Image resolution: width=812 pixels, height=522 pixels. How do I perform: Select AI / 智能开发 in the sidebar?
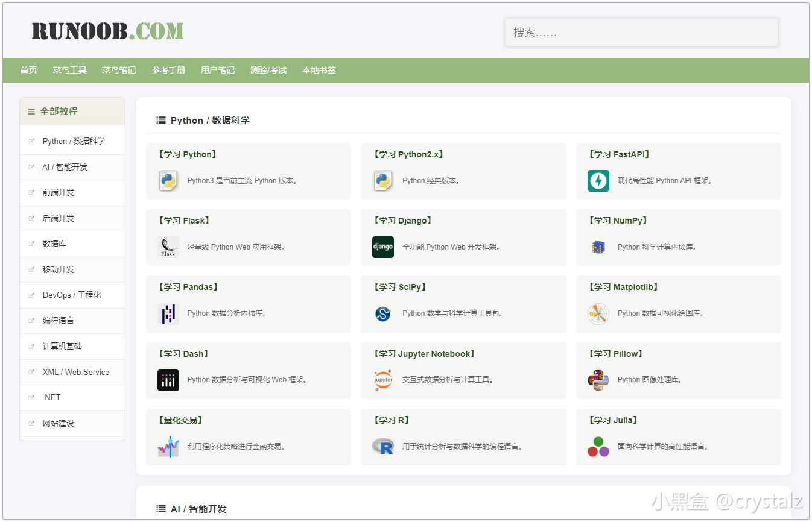[65, 168]
